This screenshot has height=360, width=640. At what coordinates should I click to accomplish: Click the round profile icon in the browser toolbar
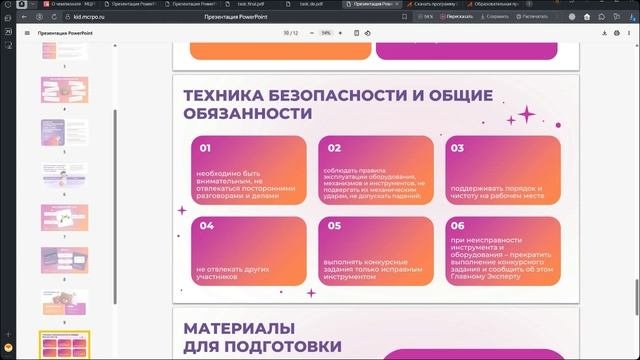click(572, 17)
